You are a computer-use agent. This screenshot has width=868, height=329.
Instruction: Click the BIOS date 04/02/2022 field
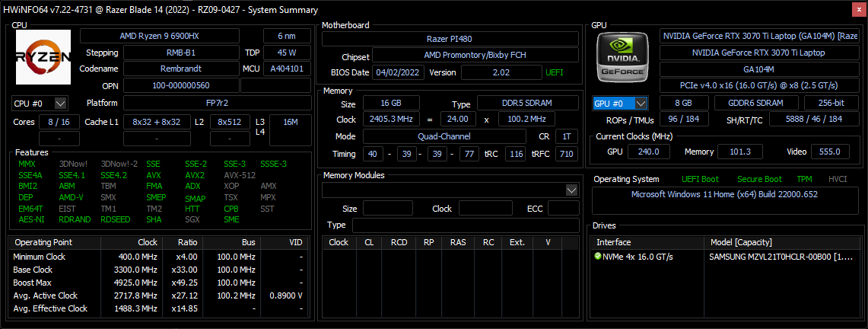399,72
